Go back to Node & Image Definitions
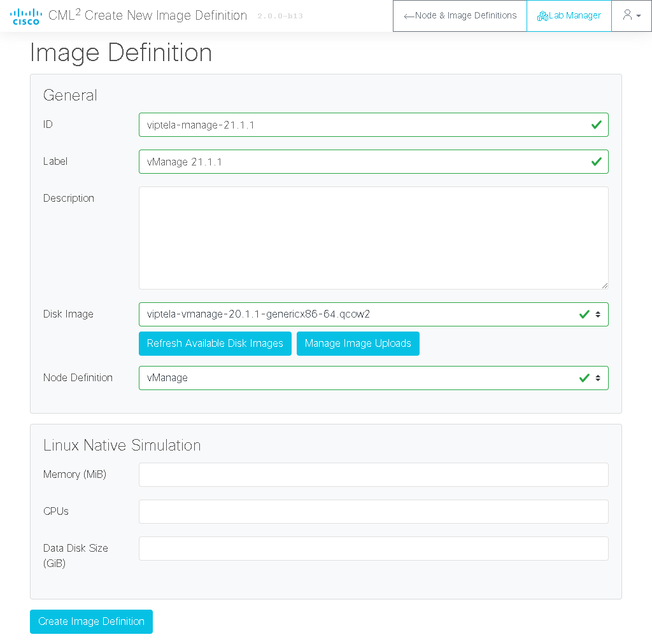This screenshot has width=652, height=644. coord(460,16)
